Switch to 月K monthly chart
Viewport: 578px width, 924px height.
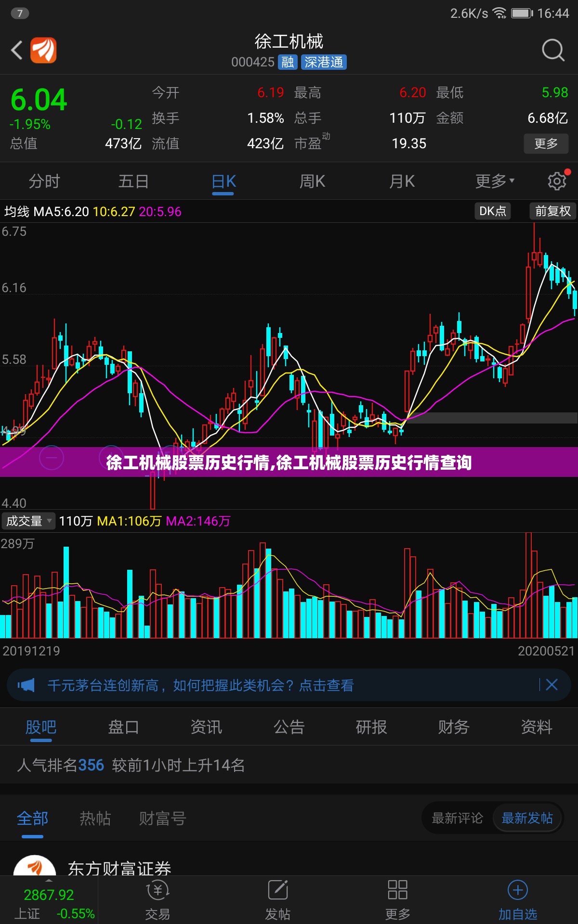tap(402, 181)
